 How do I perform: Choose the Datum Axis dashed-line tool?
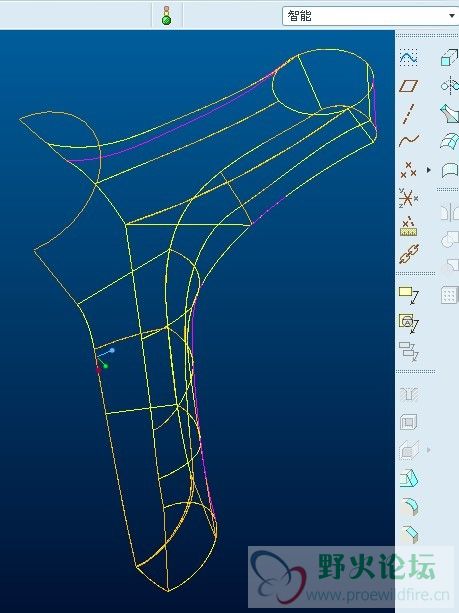coord(409,114)
